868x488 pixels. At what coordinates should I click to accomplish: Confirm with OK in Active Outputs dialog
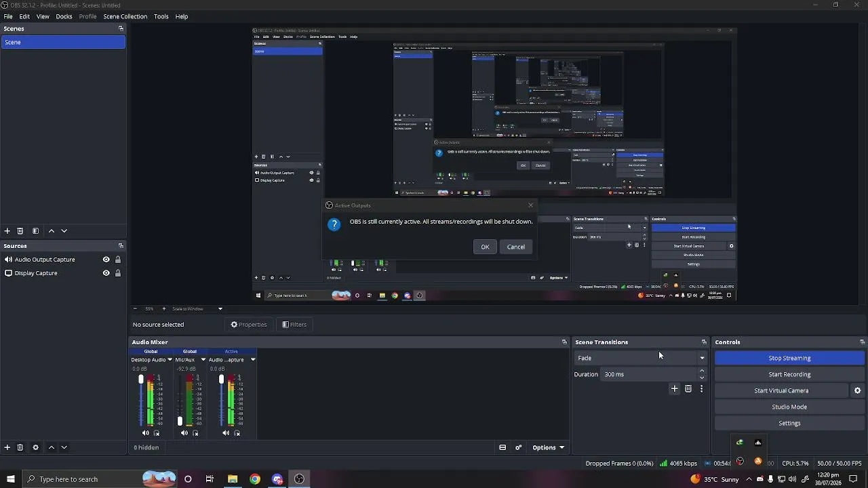[x=485, y=247]
